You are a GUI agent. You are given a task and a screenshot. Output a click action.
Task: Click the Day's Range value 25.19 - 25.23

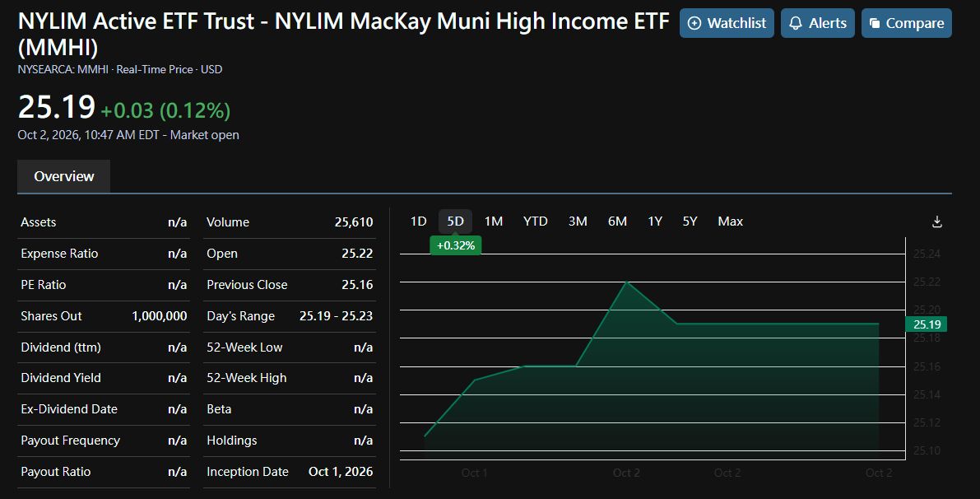point(337,315)
